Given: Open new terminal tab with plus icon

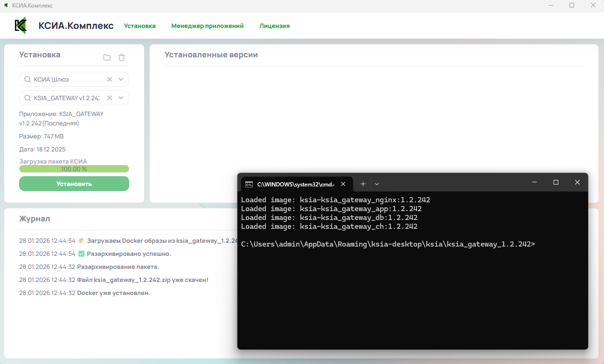Looking at the screenshot, I should click(363, 184).
